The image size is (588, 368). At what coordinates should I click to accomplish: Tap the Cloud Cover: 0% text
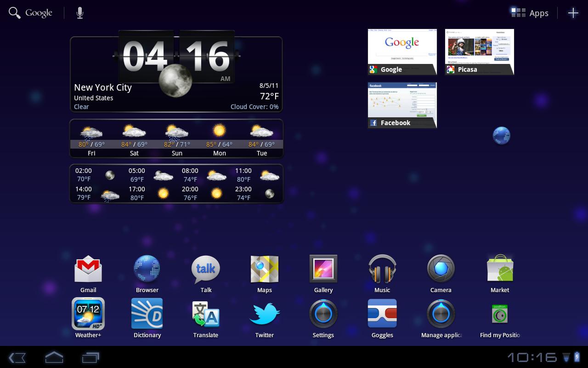[254, 107]
